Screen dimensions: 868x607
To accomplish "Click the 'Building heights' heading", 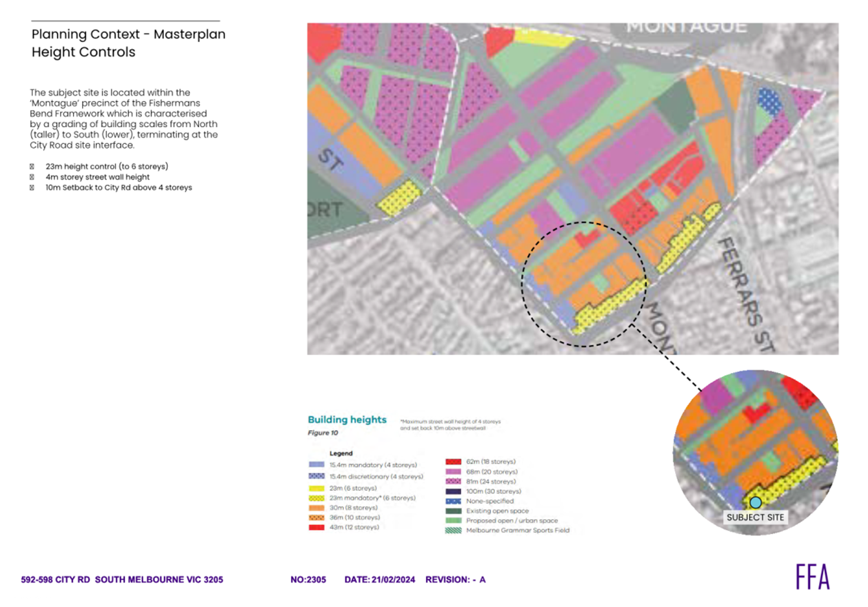I will (x=347, y=420).
